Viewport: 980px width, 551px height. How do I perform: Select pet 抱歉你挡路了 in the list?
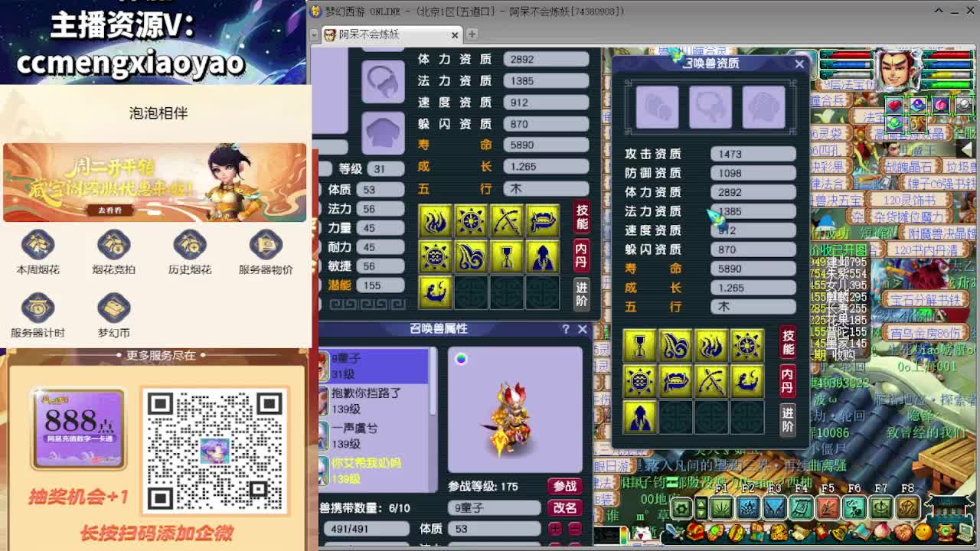click(x=374, y=401)
